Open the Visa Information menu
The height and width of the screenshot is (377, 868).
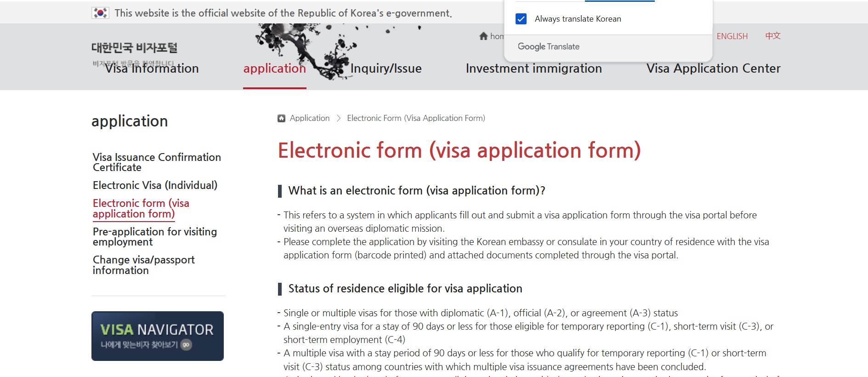coord(152,69)
